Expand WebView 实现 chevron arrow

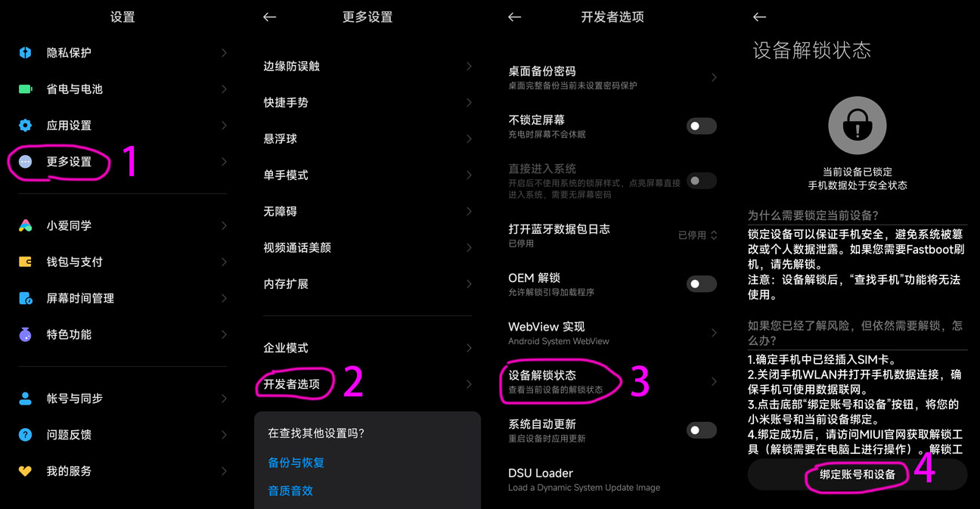[x=714, y=333]
